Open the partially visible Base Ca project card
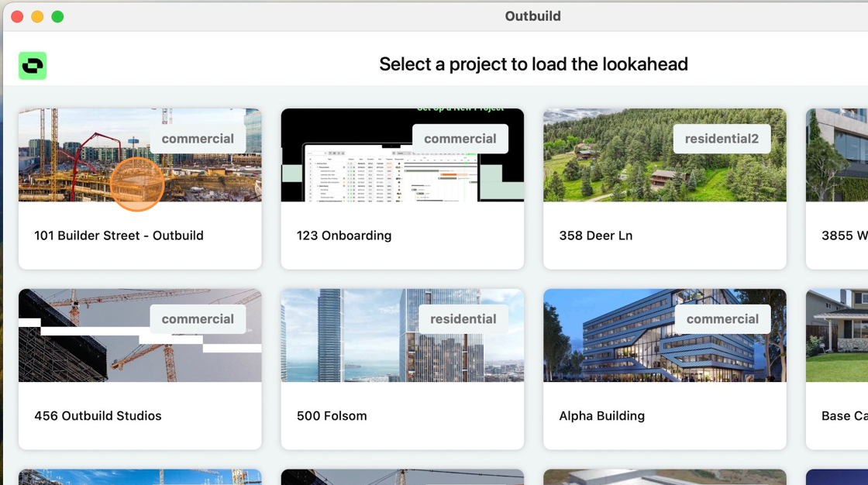The width and height of the screenshot is (868, 485). click(837, 370)
